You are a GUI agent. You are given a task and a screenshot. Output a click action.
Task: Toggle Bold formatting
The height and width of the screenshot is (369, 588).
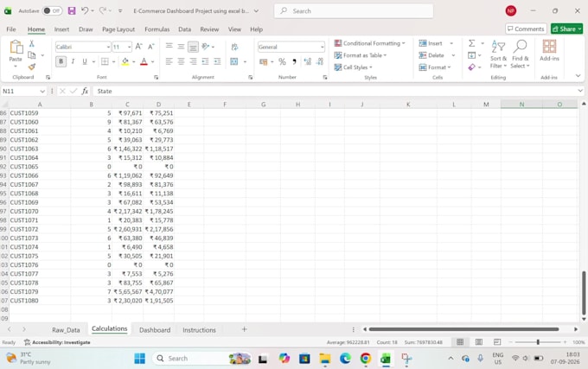(61, 61)
